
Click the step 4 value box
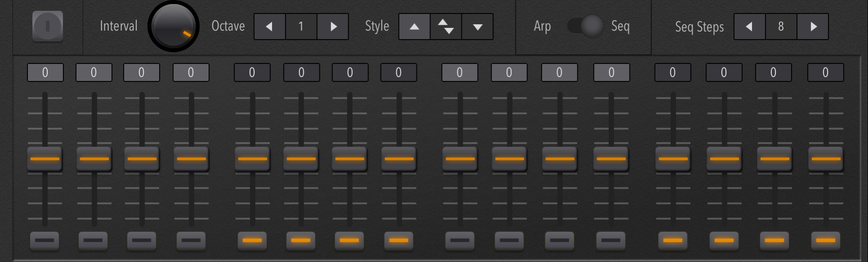pyautogui.click(x=191, y=72)
